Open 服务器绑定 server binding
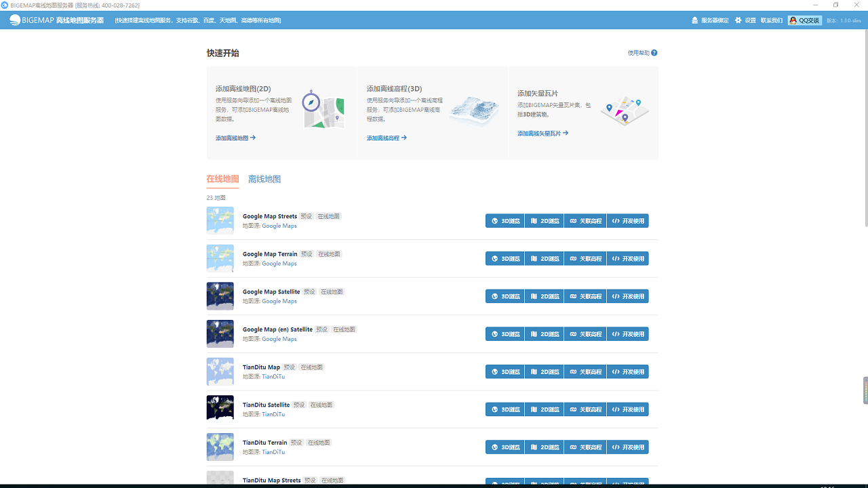Viewport: 868px width, 488px height. click(710, 20)
